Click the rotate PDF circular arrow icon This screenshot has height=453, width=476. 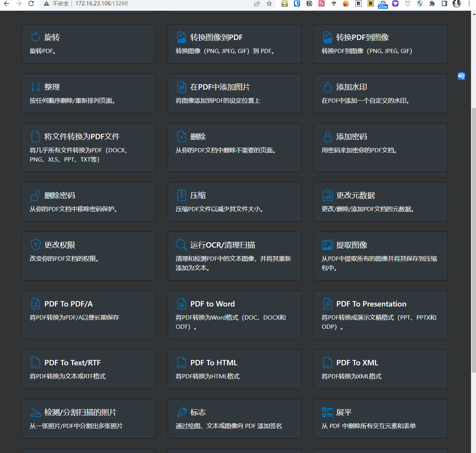[x=35, y=37]
